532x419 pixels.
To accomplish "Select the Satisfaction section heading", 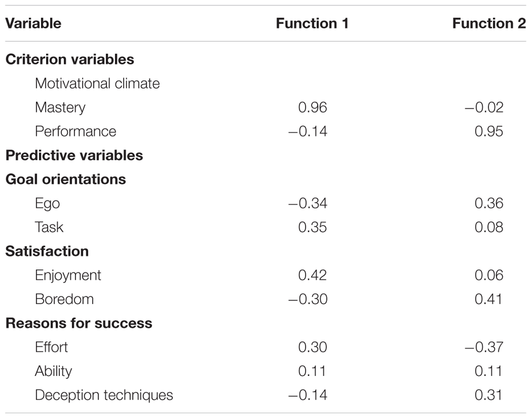I will [47, 251].
